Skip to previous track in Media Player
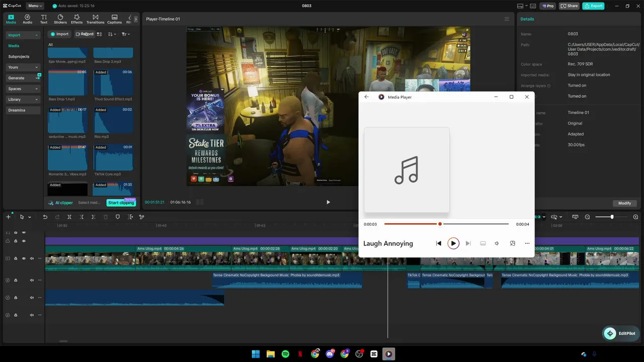 coord(439,243)
